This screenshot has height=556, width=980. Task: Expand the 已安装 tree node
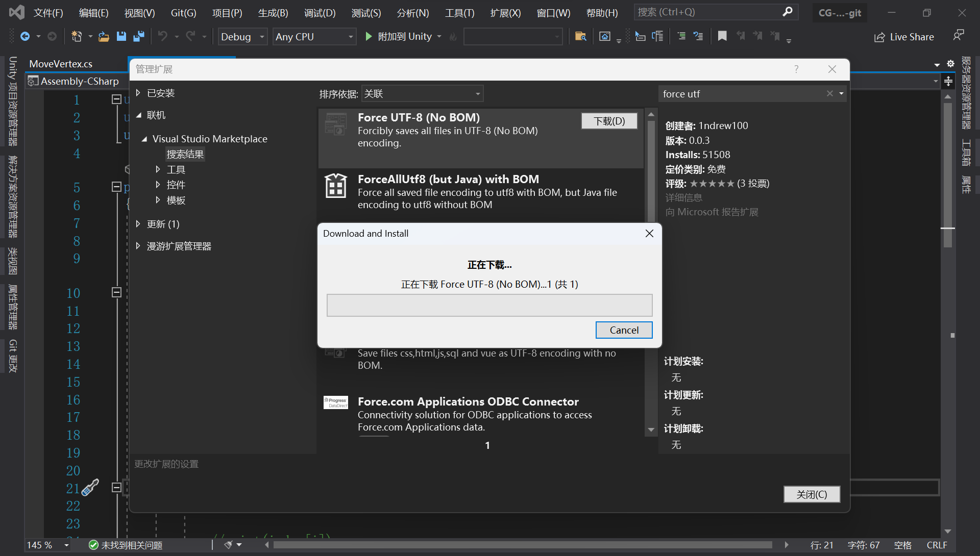coord(138,93)
